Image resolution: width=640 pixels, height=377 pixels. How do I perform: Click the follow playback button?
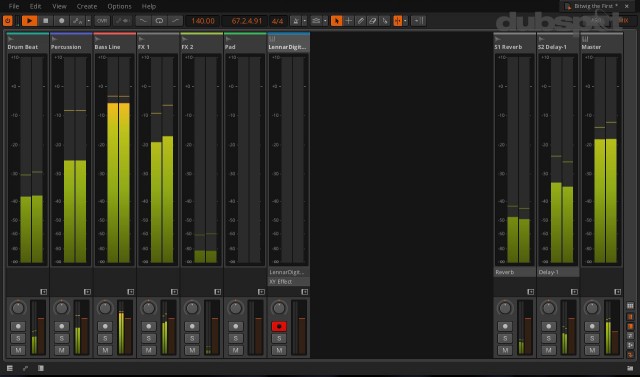(x=418, y=21)
